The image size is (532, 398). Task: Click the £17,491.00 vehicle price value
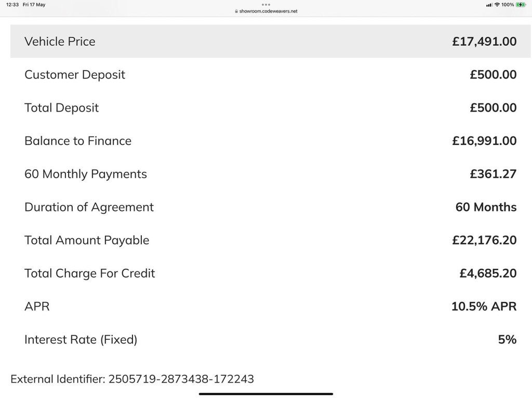(484, 42)
